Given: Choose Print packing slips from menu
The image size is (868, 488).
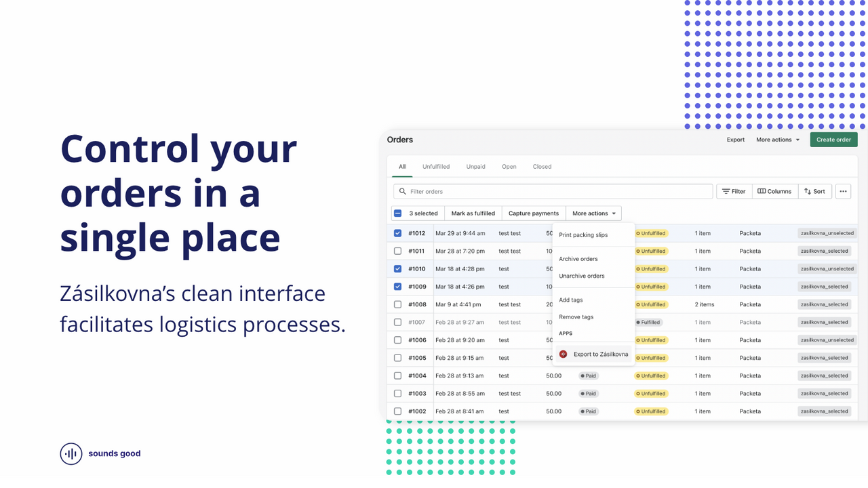Looking at the screenshot, I should (x=583, y=235).
